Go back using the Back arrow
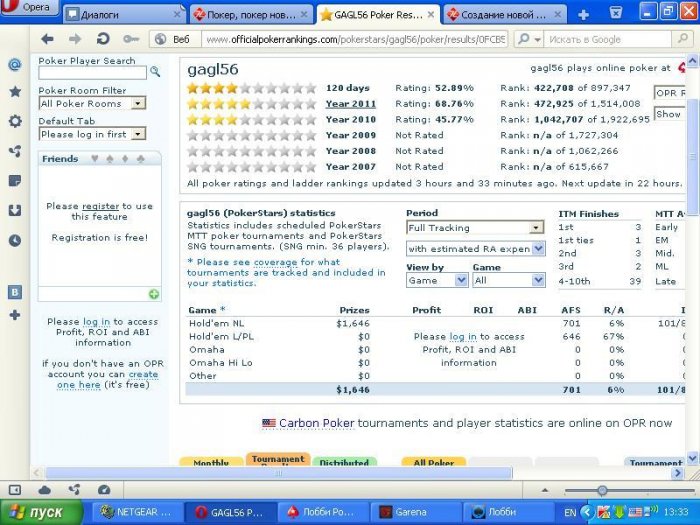The width and height of the screenshot is (700, 525). pos(47,39)
